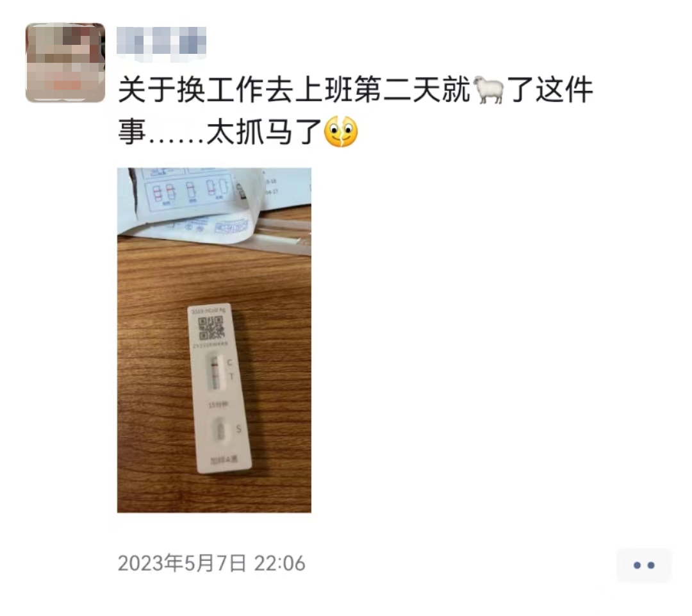Click the sheep emoji in the post
This screenshot has width=692, height=616.
pos(488,90)
